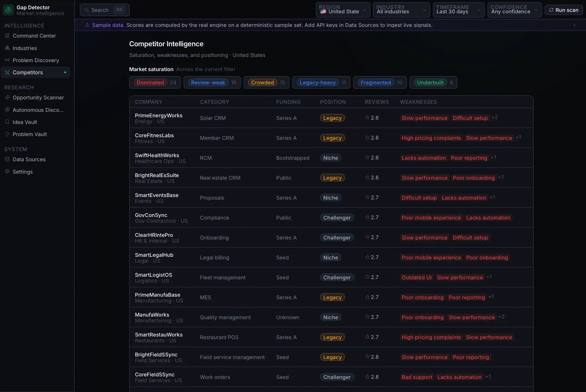
Task: Filter by Dominated saturation chip
Action: 155,82
